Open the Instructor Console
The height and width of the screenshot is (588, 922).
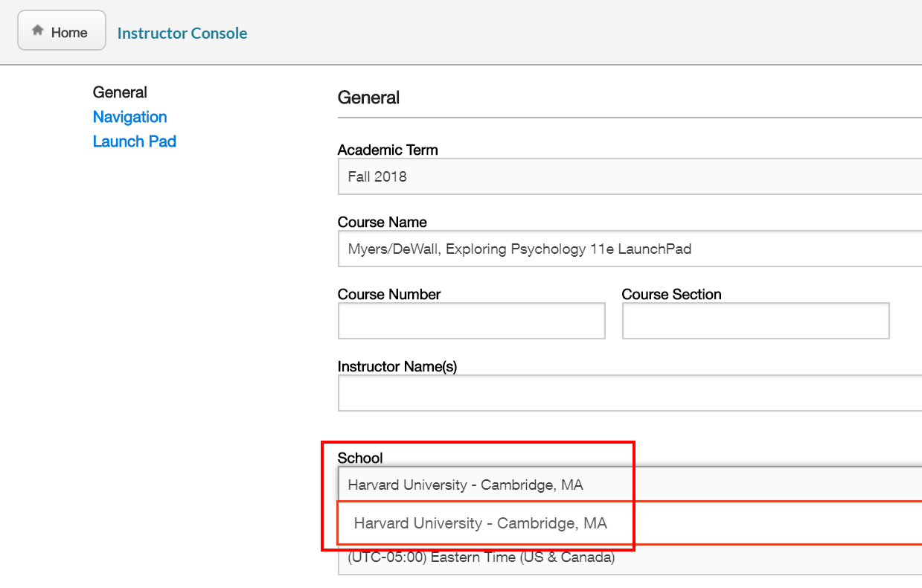(x=182, y=33)
